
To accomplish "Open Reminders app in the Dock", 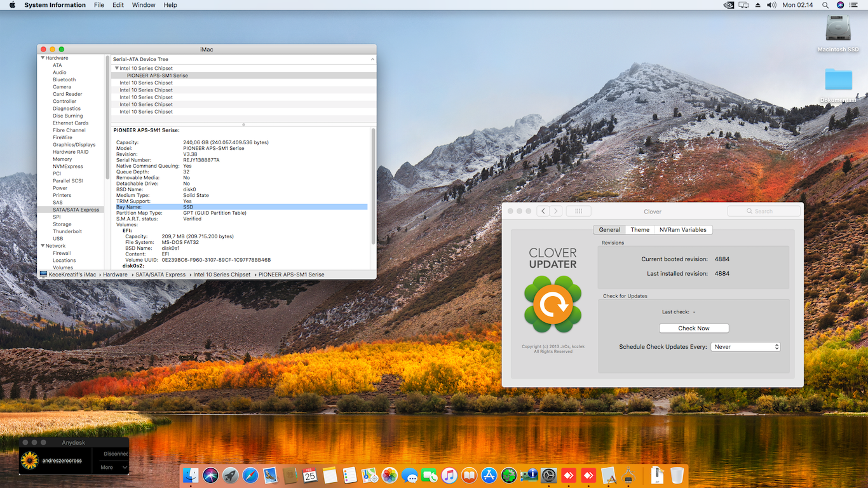I will 349,475.
